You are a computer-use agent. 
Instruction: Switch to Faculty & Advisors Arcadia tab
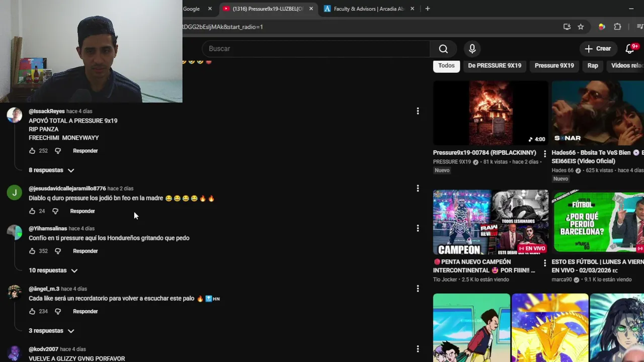[x=369, y=9]
